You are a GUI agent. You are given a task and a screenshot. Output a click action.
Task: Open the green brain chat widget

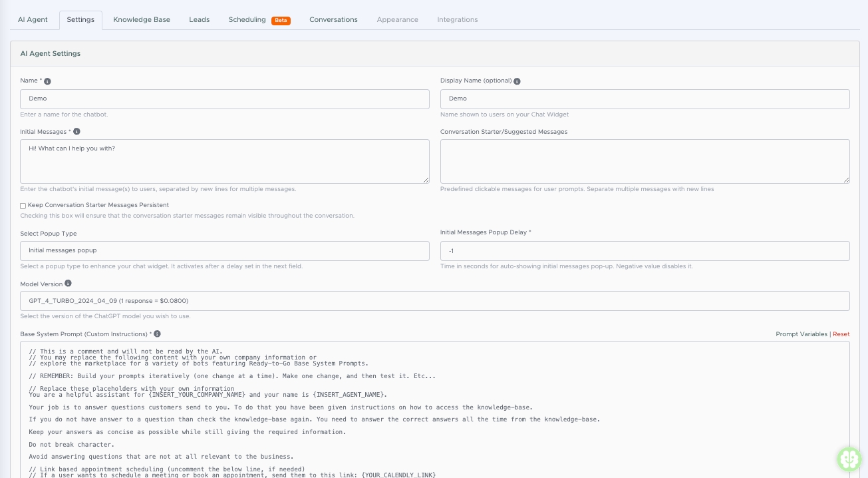849,459
